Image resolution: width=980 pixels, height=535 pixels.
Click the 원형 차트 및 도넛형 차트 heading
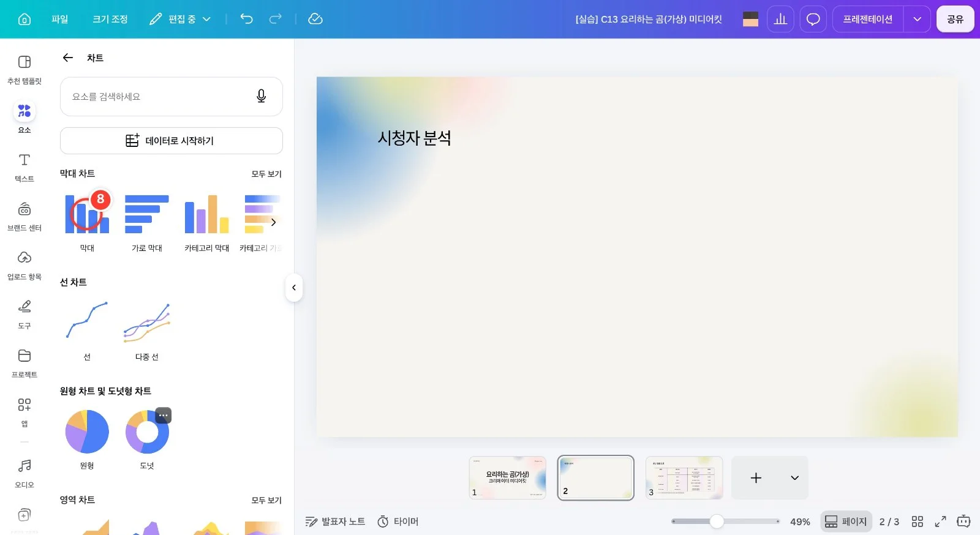[105, 391]
